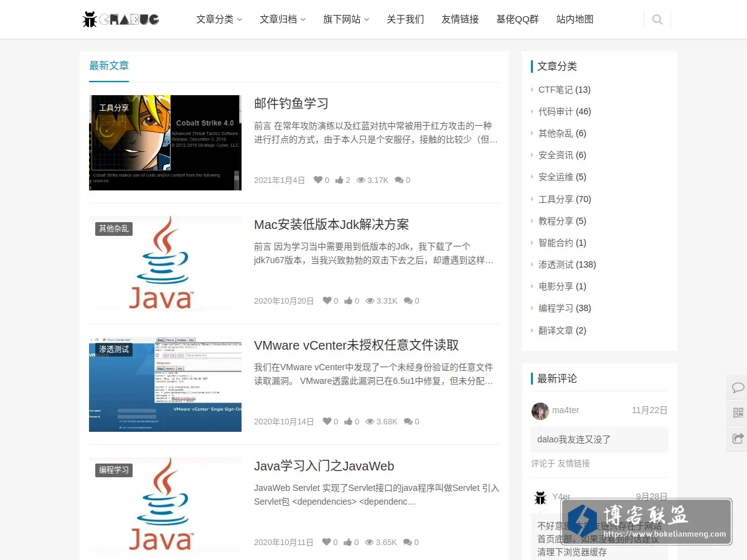
Task: Go to 友情链接 in top navigation
Action: coord(460,19)
